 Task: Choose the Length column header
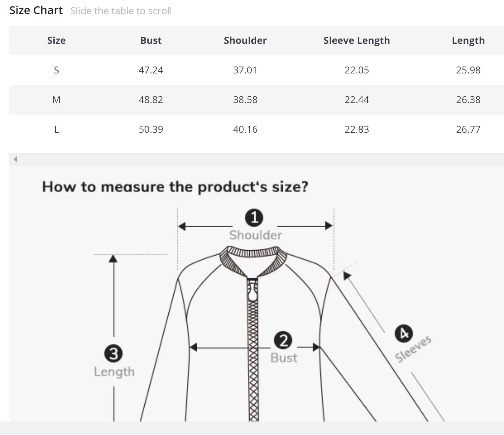tap(468, 41)
